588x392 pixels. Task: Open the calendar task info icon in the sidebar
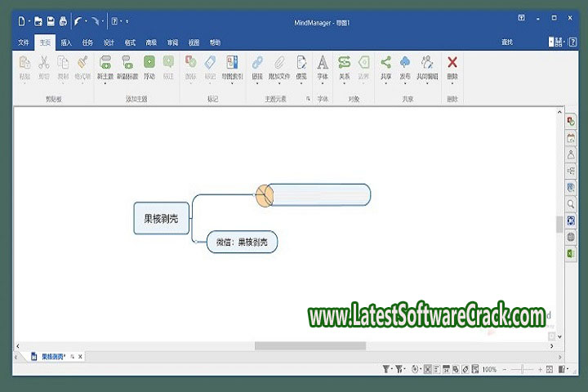point(571,138)
